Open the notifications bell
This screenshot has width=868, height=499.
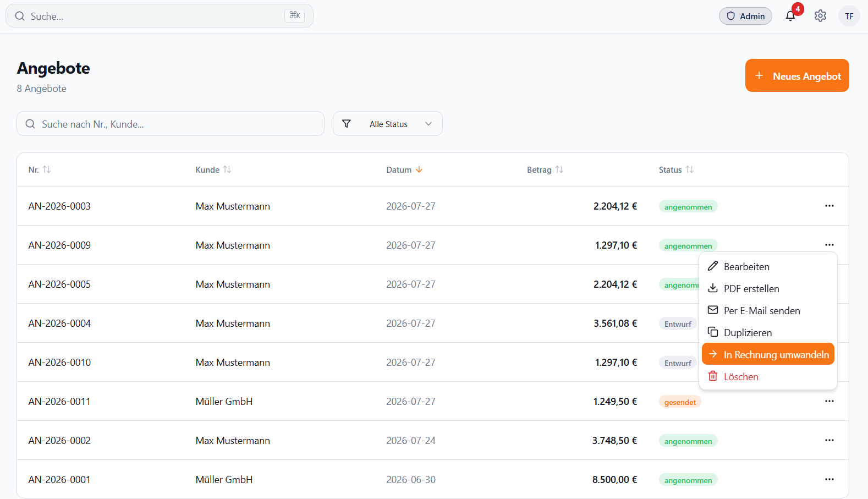tap(790, 16)
